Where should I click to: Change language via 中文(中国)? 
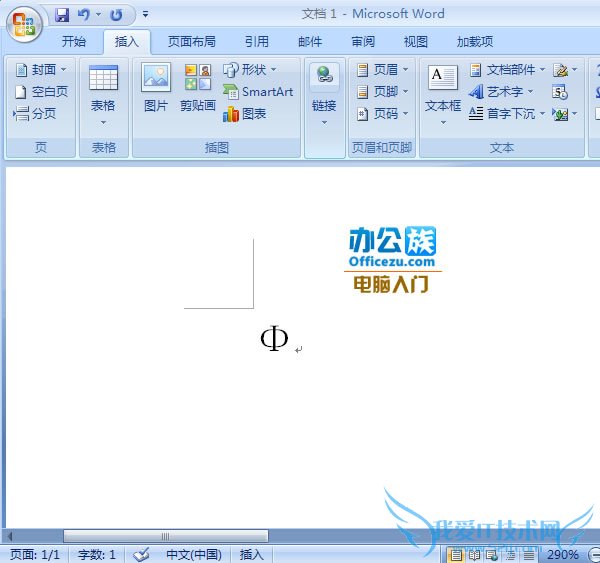(194, 555)
